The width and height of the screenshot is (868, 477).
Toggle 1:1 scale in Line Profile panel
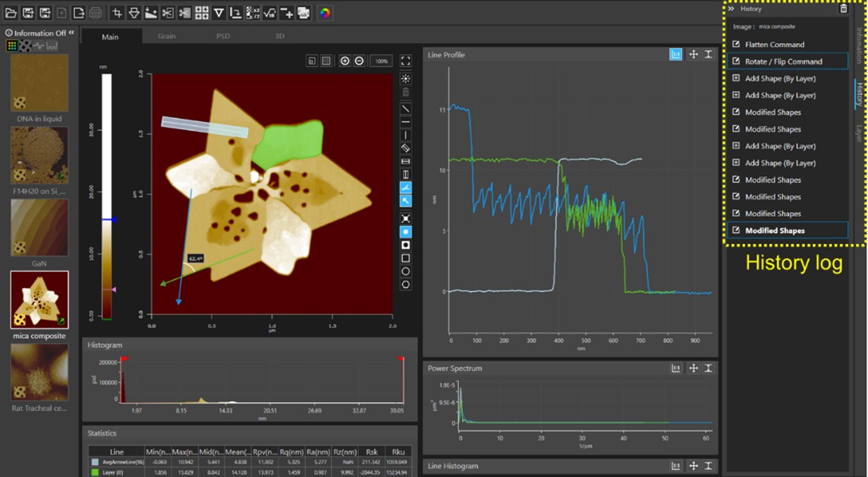click(675, 55)
